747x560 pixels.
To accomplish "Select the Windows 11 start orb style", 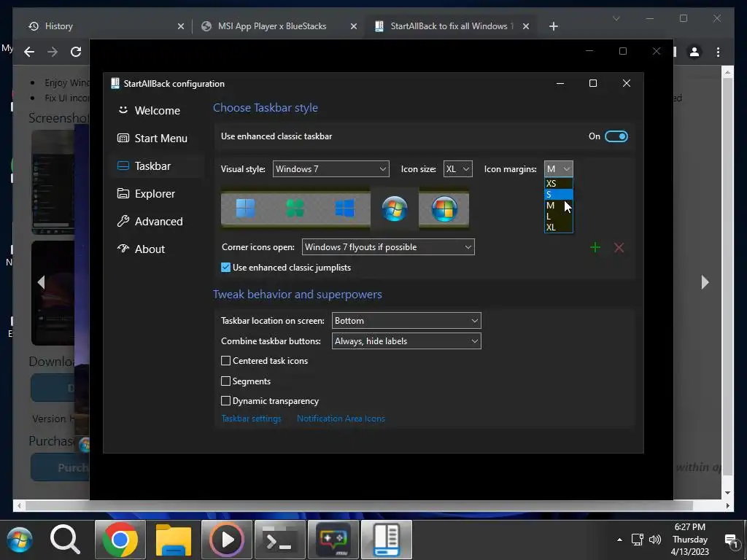I will pos(245,209).
